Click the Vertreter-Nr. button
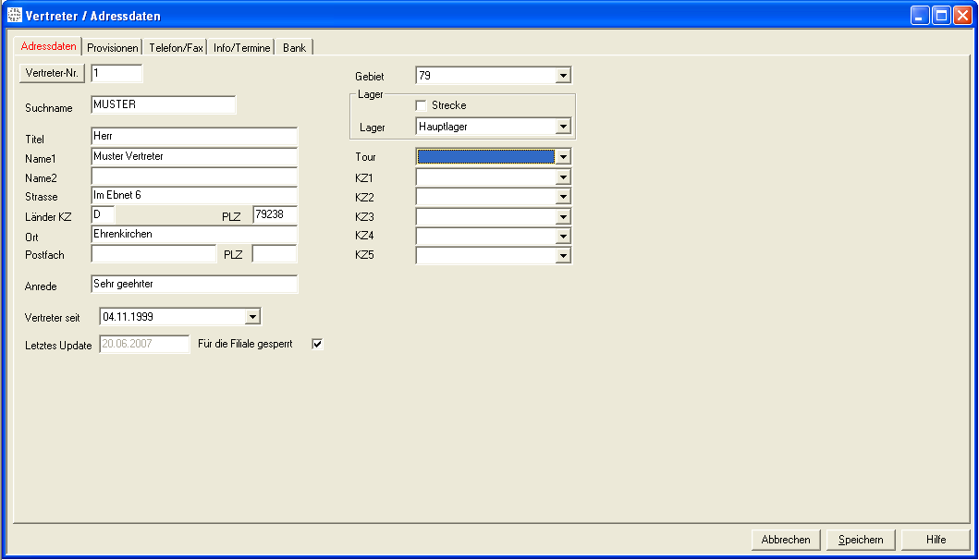This screenshot has height=560, width=979. [x=52, y=74]
